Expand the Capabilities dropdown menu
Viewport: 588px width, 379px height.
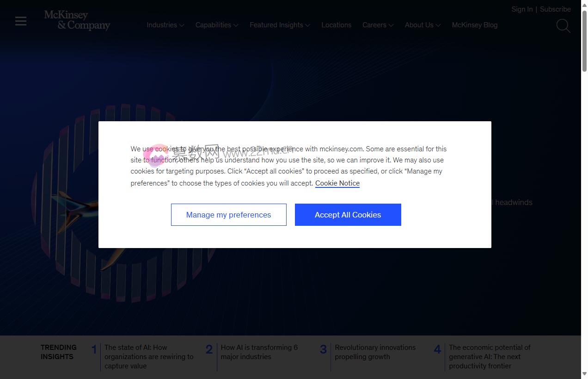(x=216, y=25)
